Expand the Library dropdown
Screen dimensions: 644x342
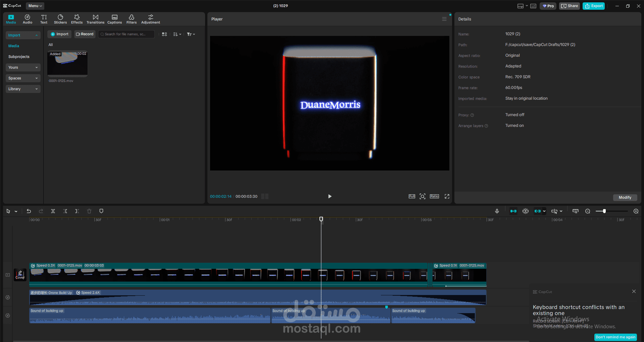23,89
